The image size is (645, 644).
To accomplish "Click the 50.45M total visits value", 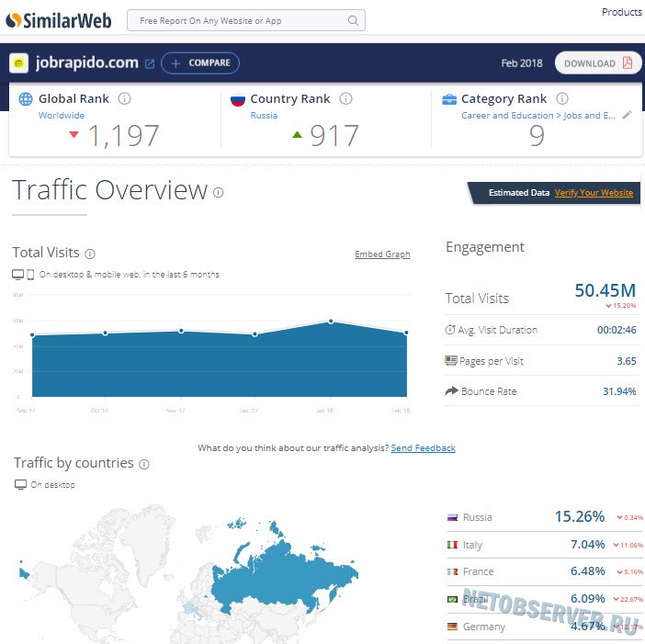I will (605, 290).
